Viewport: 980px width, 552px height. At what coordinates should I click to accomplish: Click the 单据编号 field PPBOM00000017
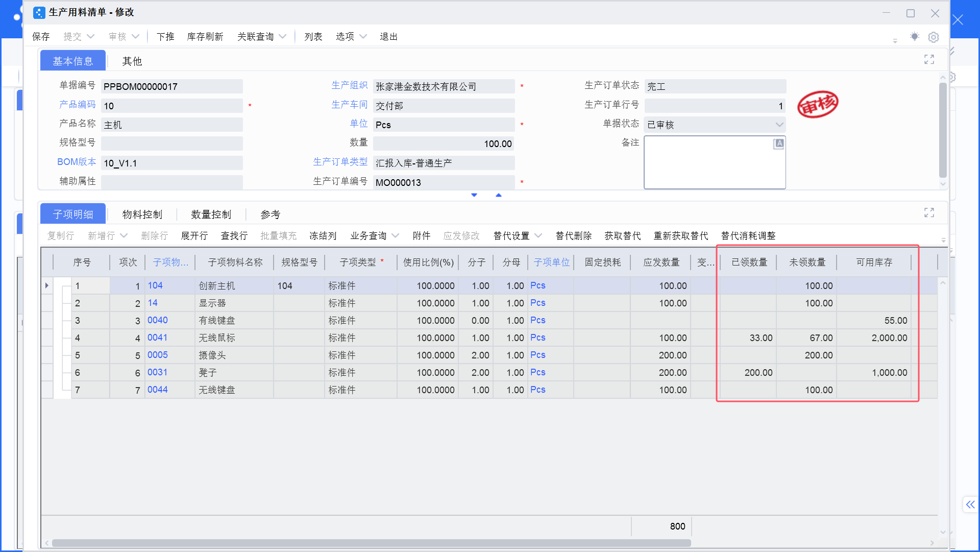pyautogui.click(x=172, y=86)
